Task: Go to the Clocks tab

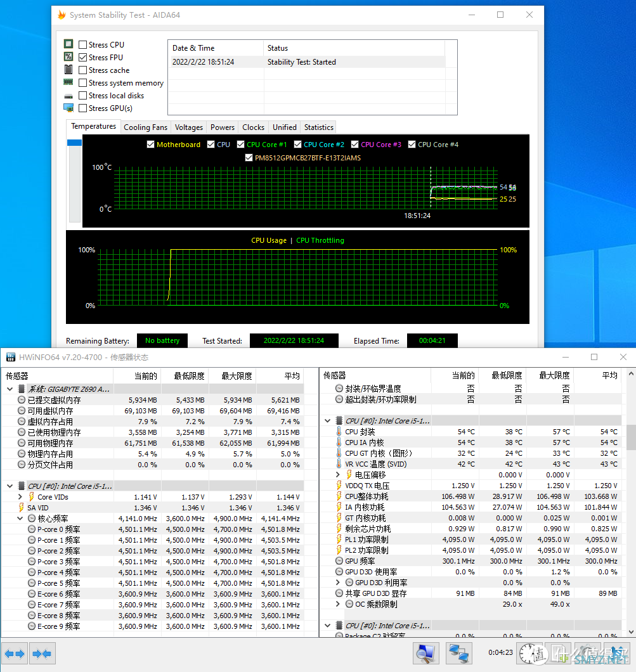Action: pyautogui.click(x=253, y=127)
